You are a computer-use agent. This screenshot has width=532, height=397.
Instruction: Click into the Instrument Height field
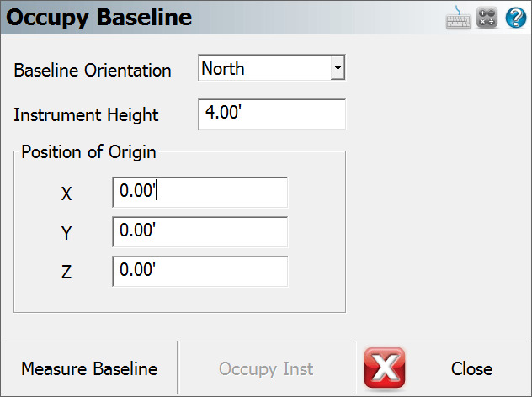272,114
